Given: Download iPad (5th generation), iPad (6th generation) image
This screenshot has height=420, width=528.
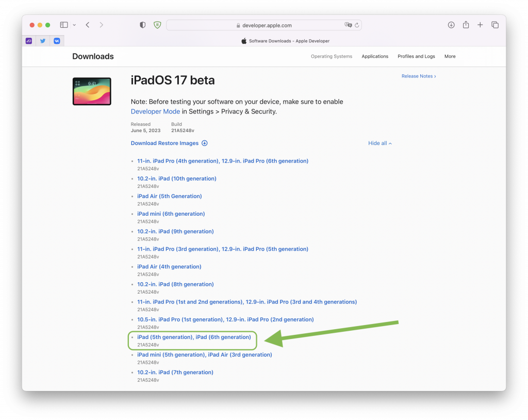Looking at the screenshot, I should coord(194,337).
